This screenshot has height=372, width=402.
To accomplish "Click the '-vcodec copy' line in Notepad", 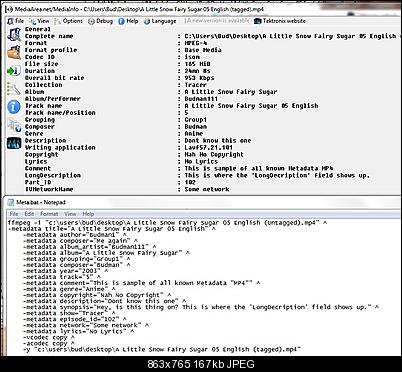I will coord(49,337).
